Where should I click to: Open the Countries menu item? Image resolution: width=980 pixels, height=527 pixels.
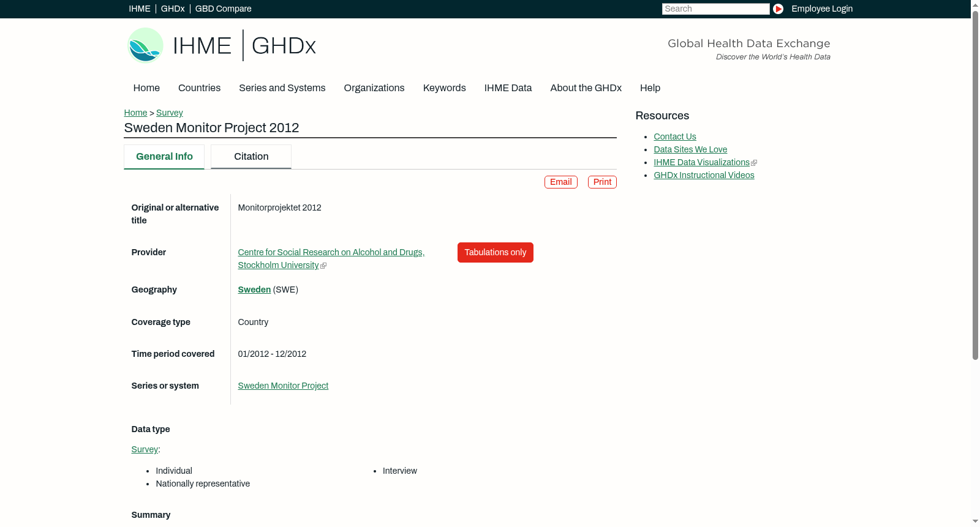199,88
